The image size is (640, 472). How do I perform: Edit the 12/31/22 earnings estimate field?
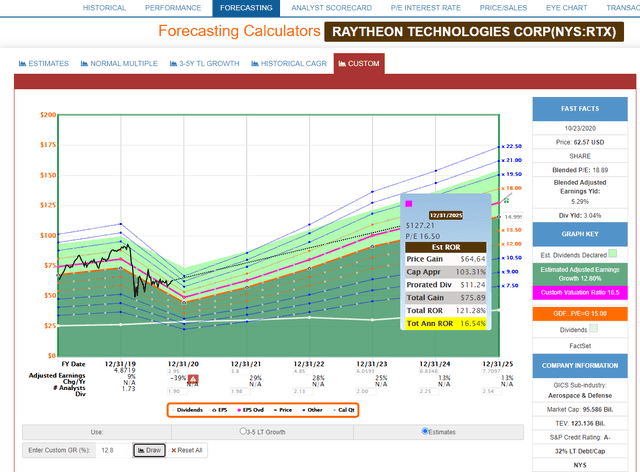pos(303,371)
